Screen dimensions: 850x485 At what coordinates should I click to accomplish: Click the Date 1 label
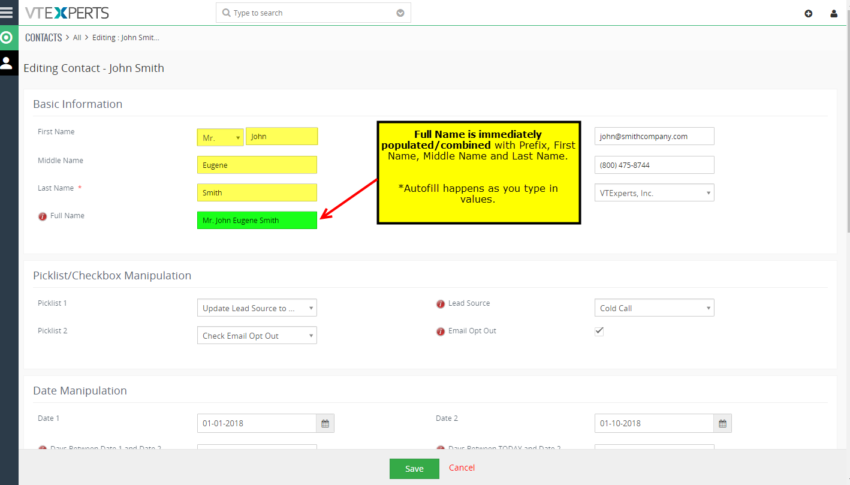pos(49,418)
